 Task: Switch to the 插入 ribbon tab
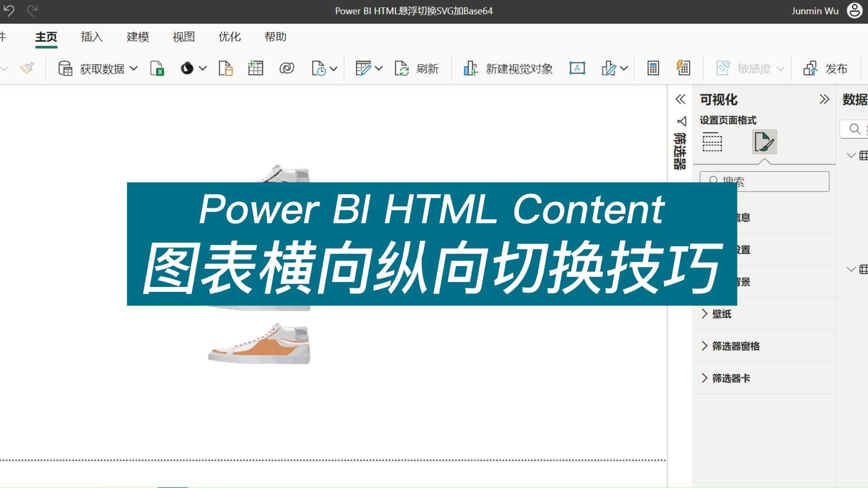pos(92,37)
